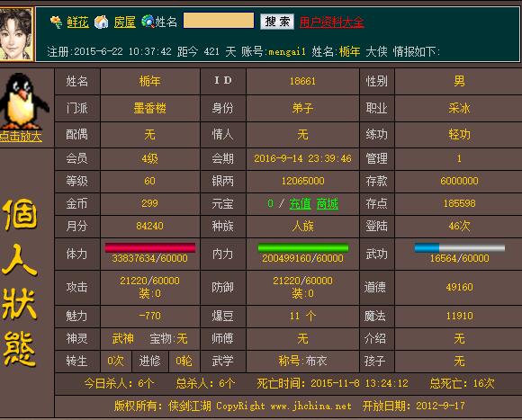Click the blue 武功 progress bar
The width and height of the screenshot is (522, 420).
coord(459,247)
